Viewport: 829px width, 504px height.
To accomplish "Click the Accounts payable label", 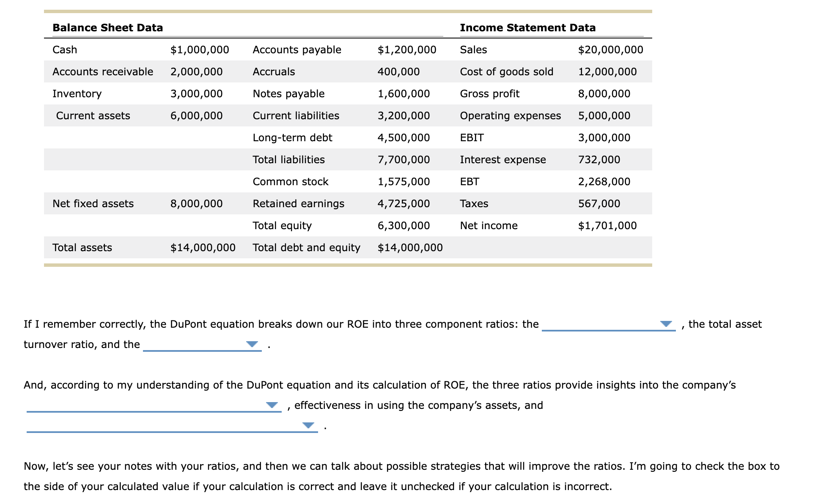I will [x=297, y=50].
